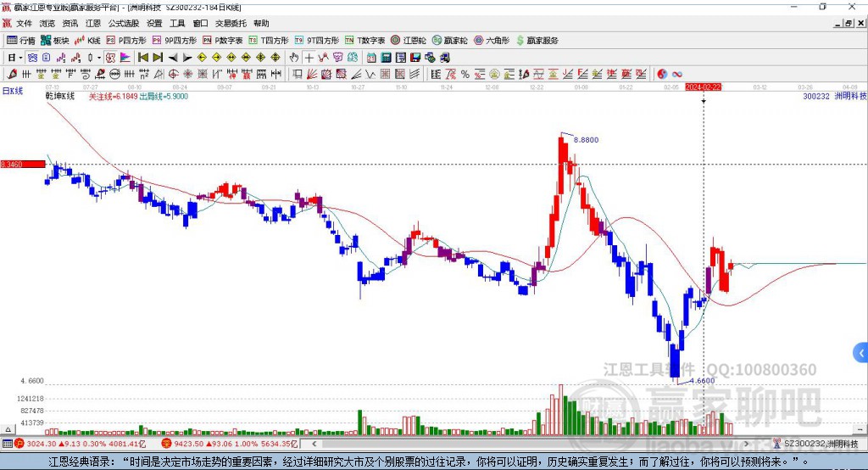This screenshot has width=868, height=470.
Task: Click the 4.6600 low price label
Action: (x=703, y=381)
